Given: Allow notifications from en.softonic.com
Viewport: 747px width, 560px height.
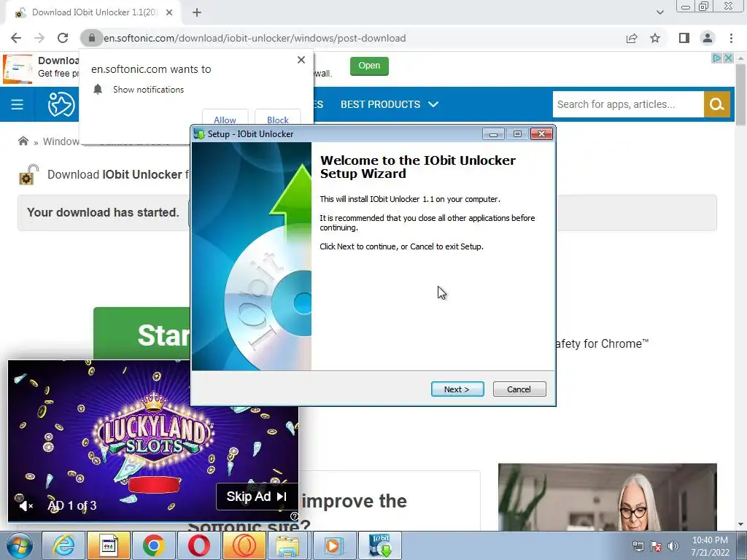Looking at the screenshot, I should 225,119.
